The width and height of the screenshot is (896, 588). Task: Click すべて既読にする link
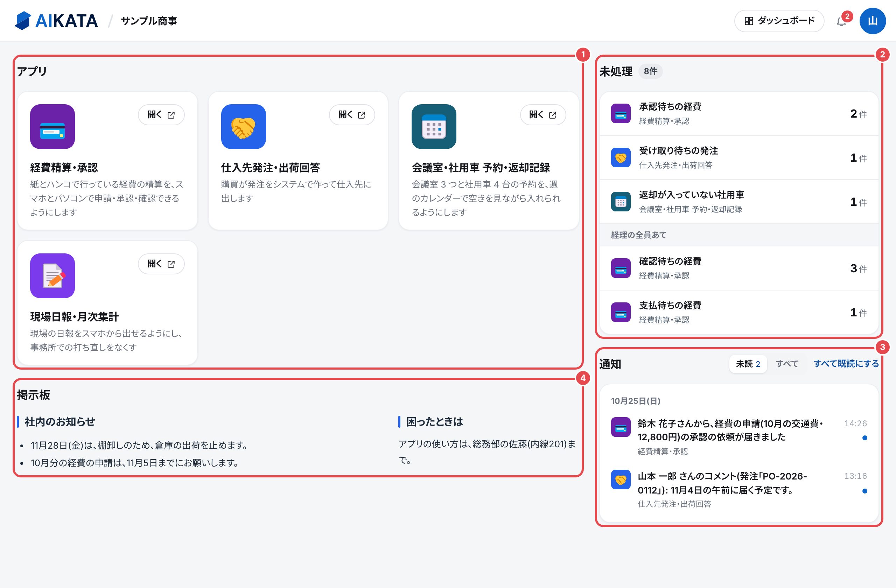[846, 364]
